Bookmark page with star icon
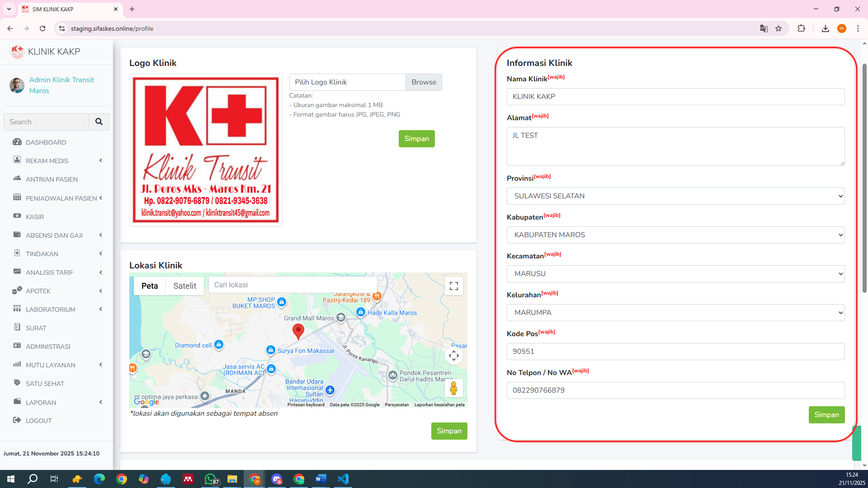The height and width of the screenshot is (488, 868). pos(778,28)
